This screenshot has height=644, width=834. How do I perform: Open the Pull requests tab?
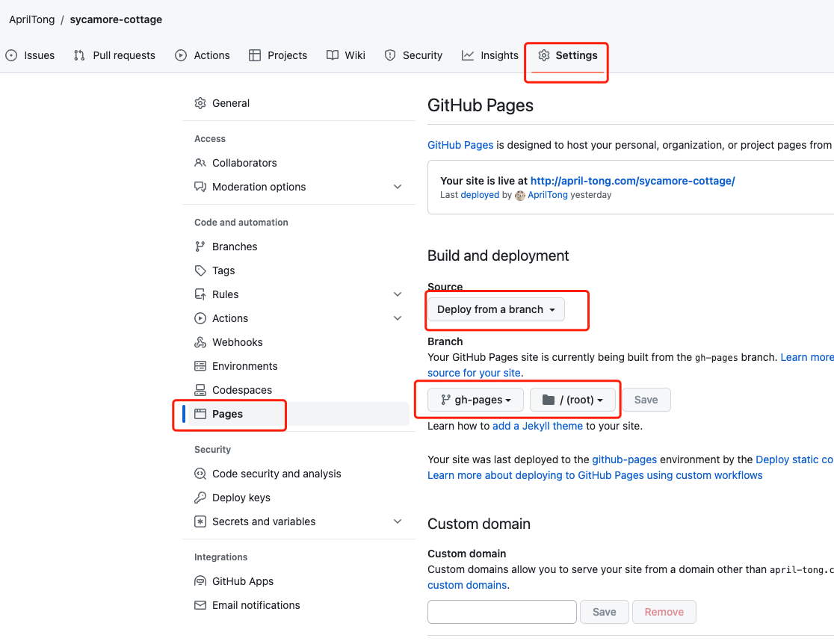coord(114,55)
